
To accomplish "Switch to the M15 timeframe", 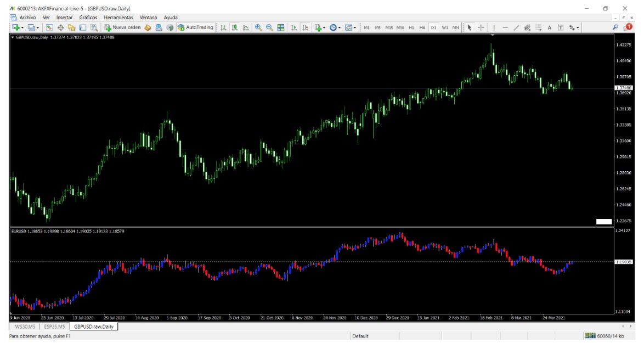I will [389, 27].
